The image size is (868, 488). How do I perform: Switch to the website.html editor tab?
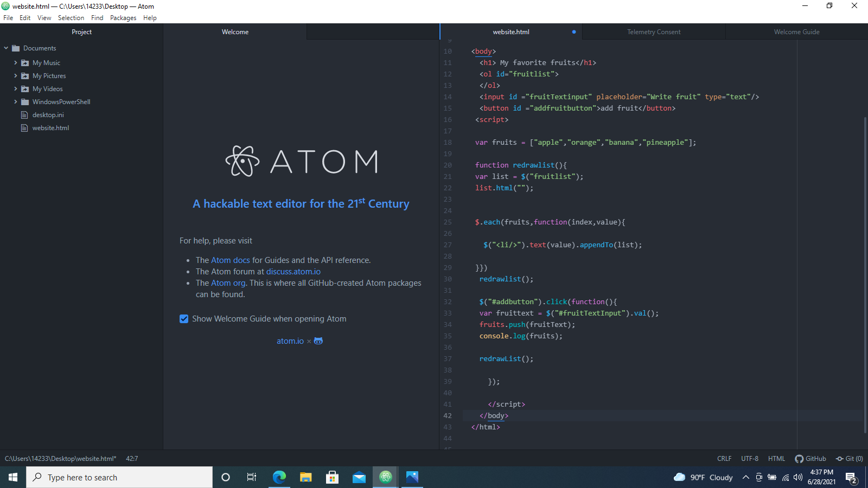coord(511,32)
